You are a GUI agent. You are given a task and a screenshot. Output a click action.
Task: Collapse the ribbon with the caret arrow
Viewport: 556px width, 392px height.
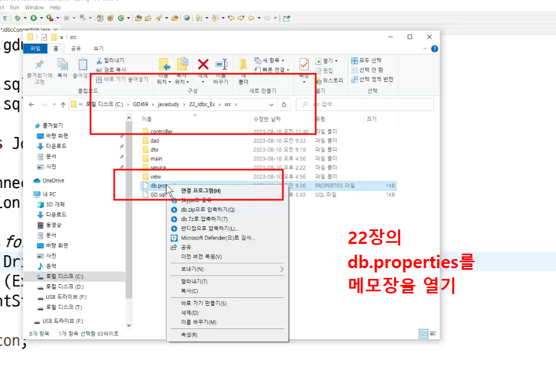[x=425, y=49]
